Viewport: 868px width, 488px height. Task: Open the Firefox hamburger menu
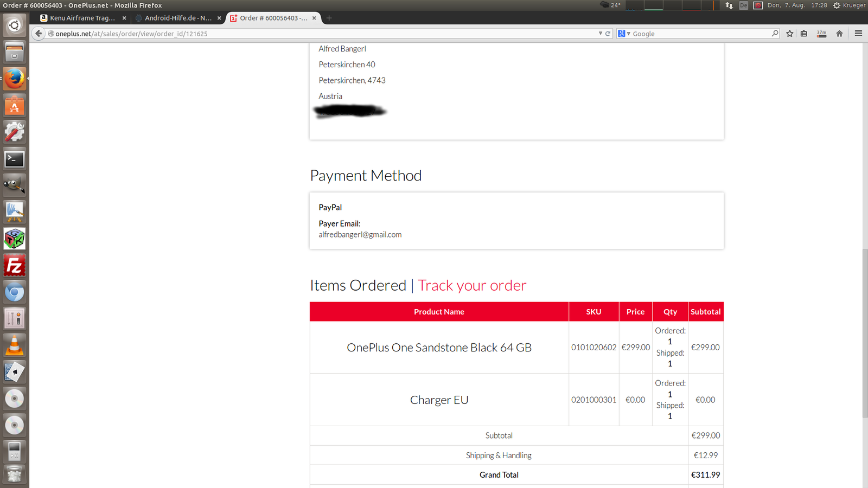858,34
